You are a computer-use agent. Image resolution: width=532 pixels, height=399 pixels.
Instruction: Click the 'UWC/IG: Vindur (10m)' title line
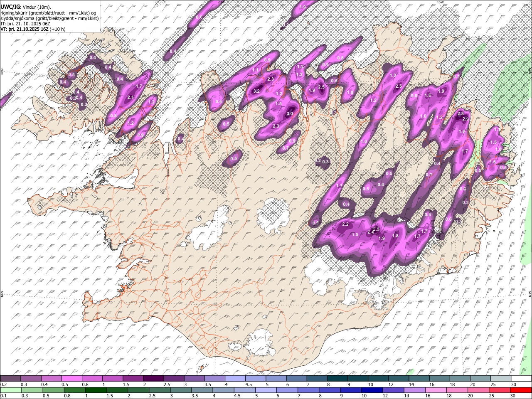click(x=26, y=7)
